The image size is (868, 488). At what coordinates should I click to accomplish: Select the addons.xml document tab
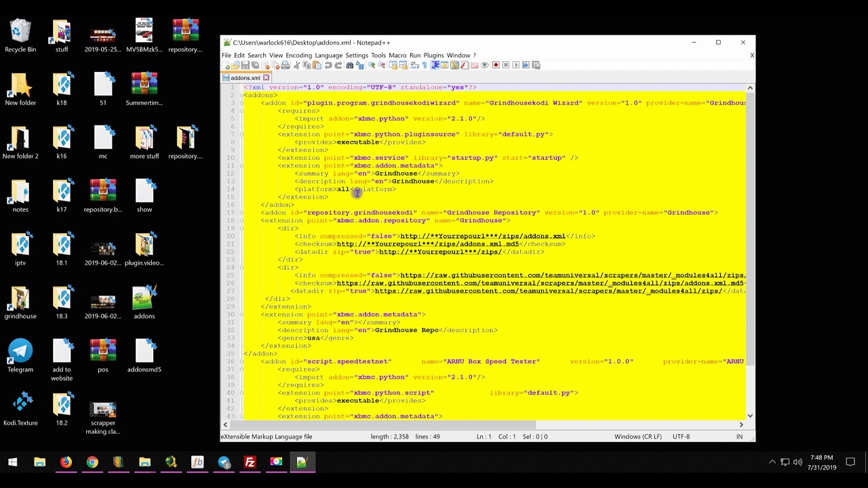point(245,78)
